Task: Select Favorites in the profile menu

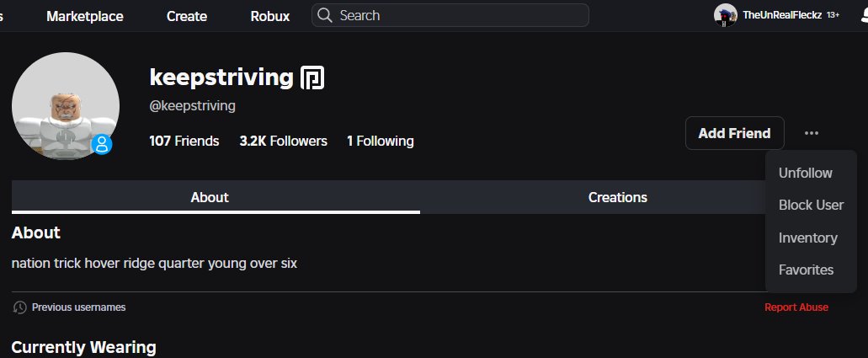Action: point(806,270)
